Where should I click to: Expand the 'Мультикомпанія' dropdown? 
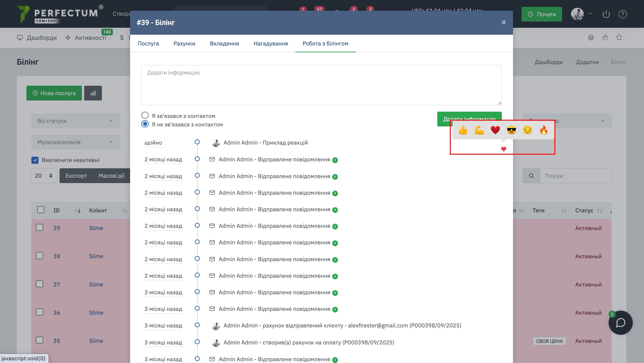(x=75, y=142)
